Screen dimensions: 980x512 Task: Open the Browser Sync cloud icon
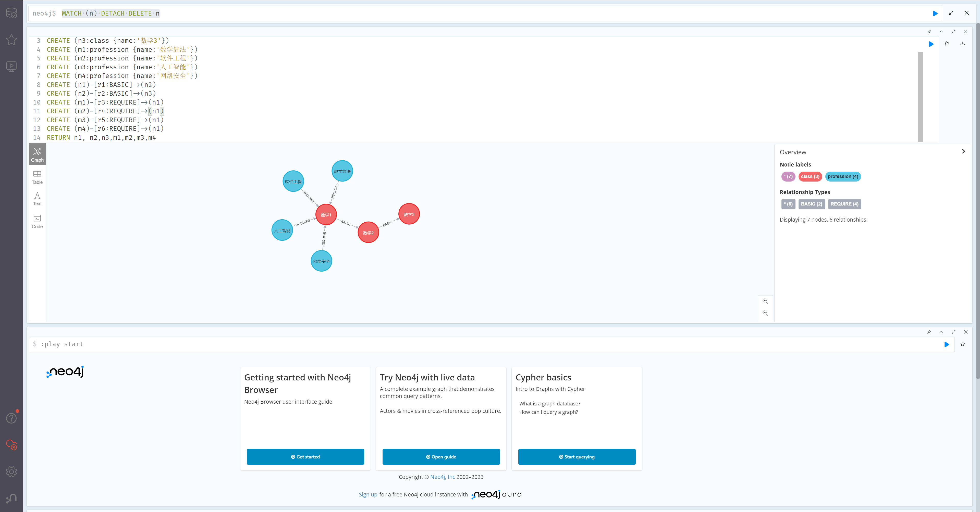[x=11, y=445]
